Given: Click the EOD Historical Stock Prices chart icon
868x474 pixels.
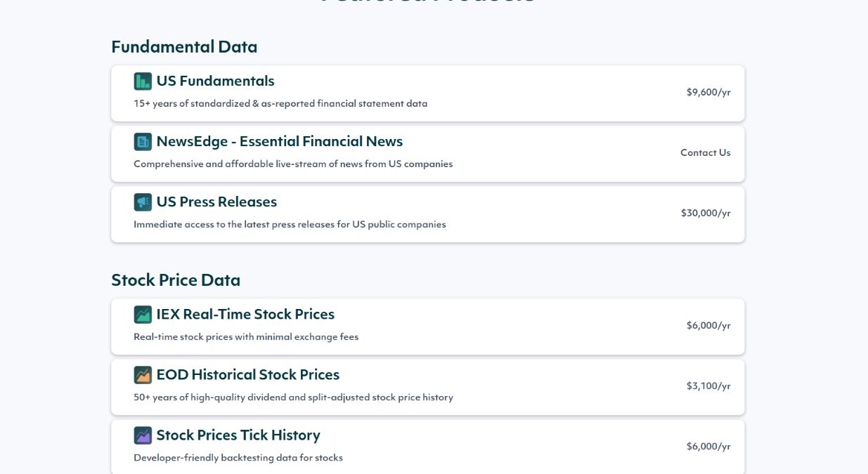Looking at the screenshot, I should tap(143, 374).
